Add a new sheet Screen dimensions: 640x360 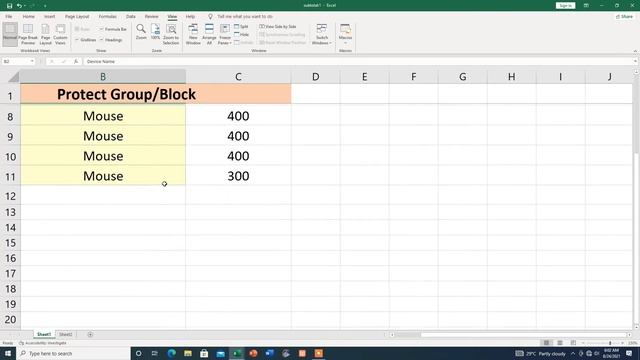90,334
